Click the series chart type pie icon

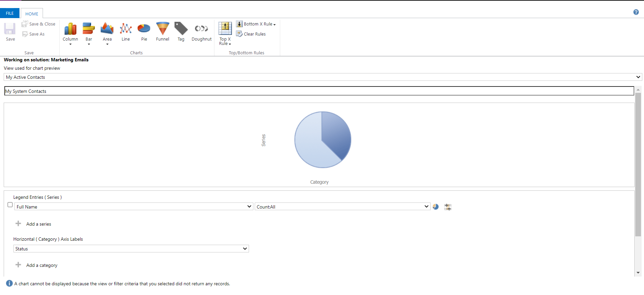point(436,207)
